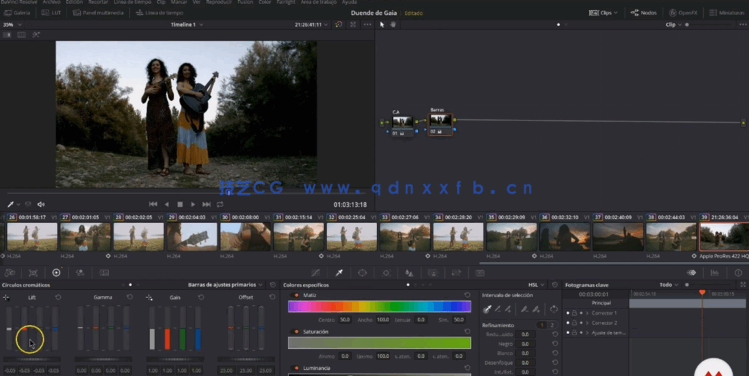This screenshot has height=376, width=749.
Task: Open the HSL qualifier mode dropdown
Action: [x=536, y=285]
